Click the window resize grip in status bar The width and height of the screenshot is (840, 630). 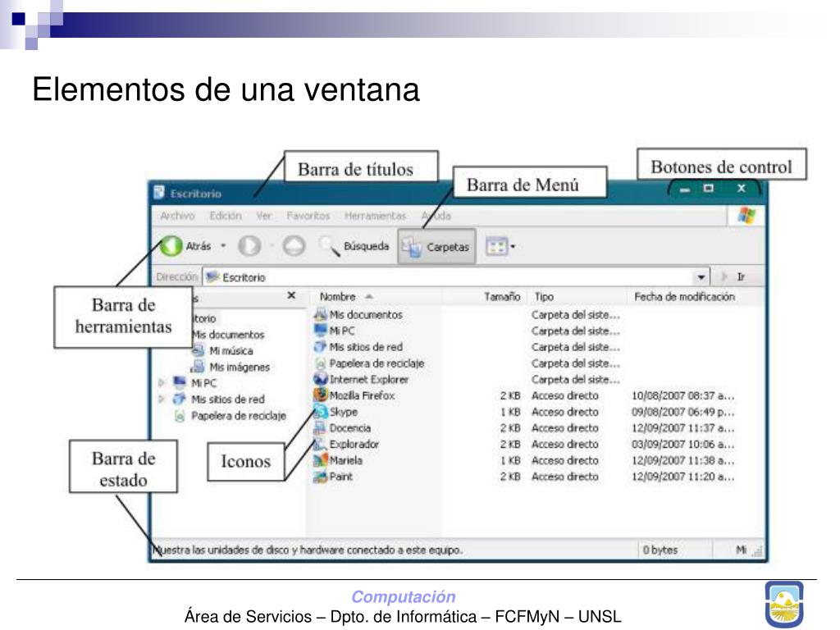[x=758, y=551]
